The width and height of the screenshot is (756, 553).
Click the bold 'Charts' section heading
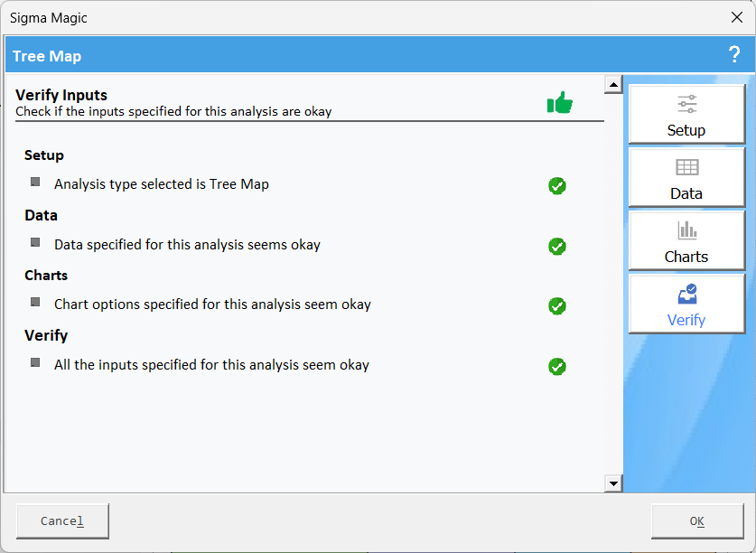point(46,276)
